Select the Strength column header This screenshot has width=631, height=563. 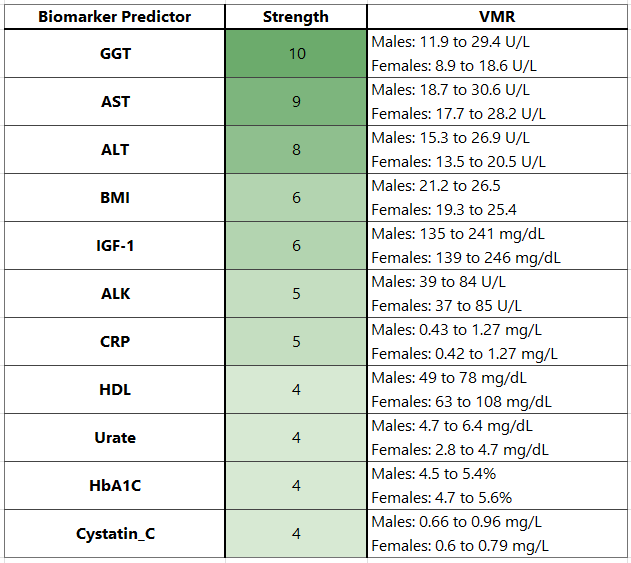pyautogui.click(x=296, y=17)
